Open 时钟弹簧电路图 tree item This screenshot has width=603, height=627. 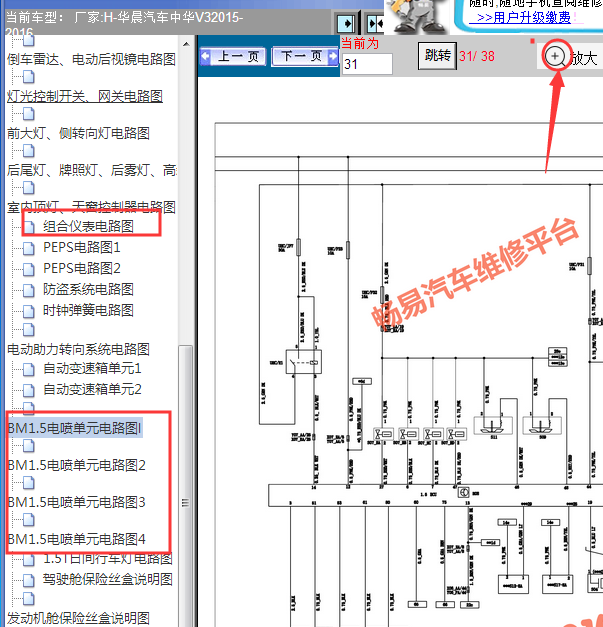[88, 310]
